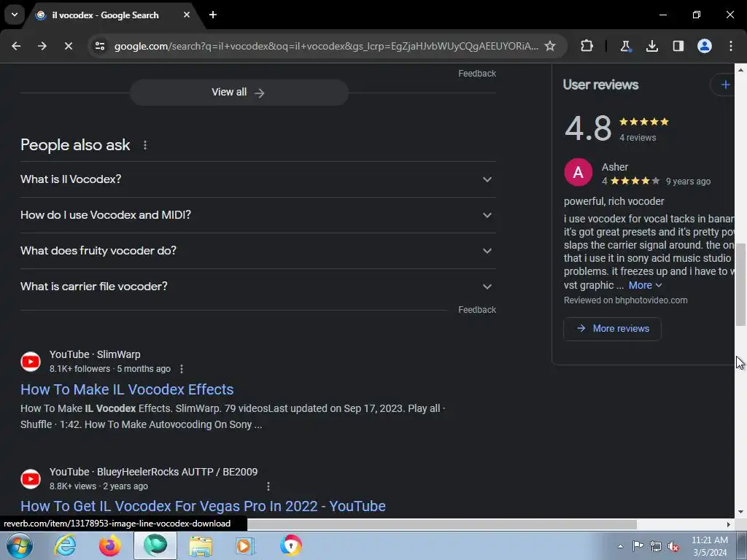Open File Explorer folder taskbar icon
747x560 pixels.
(201, 545)
